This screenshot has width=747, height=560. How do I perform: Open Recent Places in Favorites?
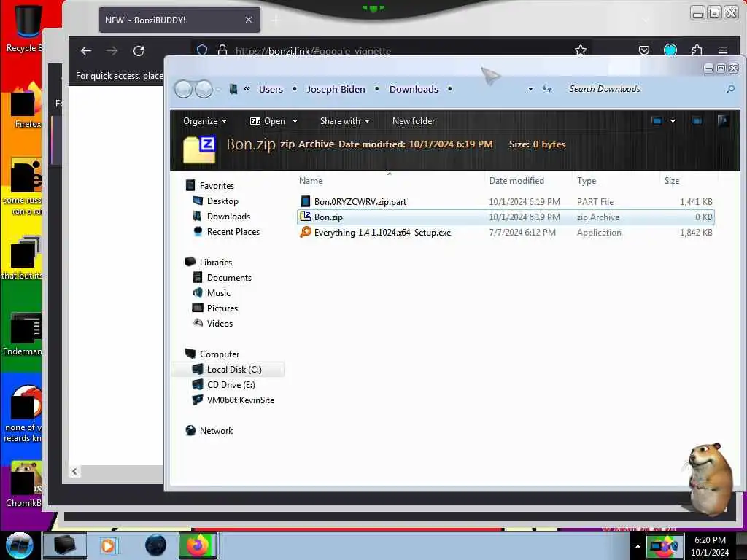(x=233, y=231)
